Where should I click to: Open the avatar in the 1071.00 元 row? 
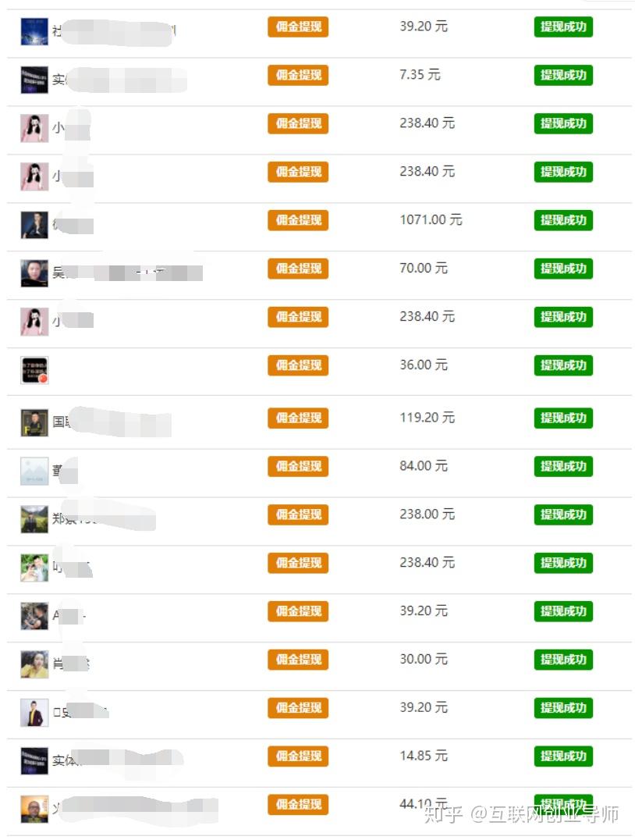[x=34, y=225]
